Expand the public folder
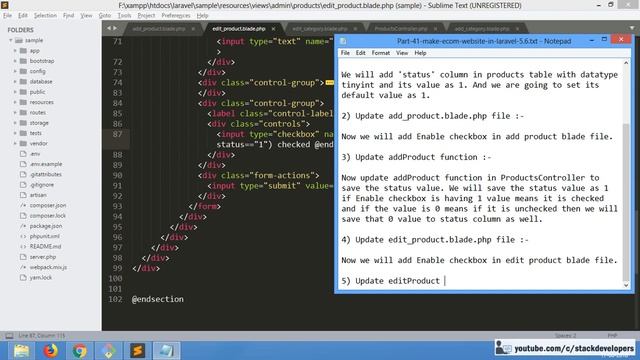Screen dimensions: 640x360 (15, 92)
